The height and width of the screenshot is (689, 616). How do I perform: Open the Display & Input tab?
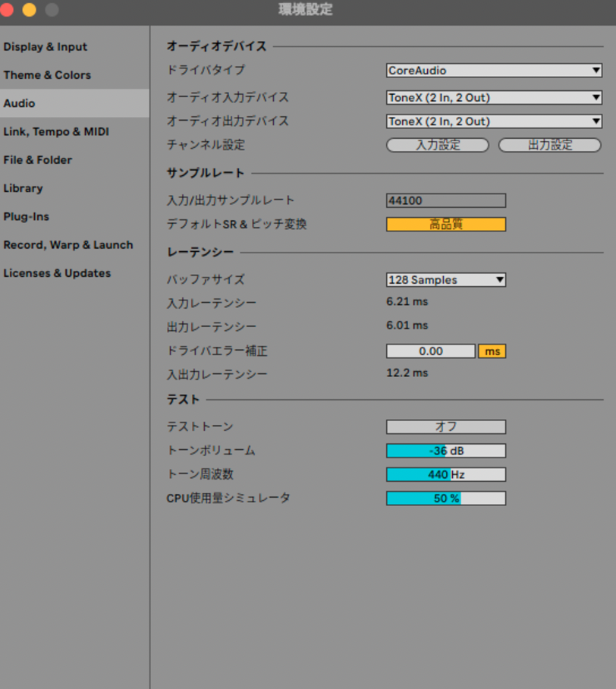coord(46,47)
